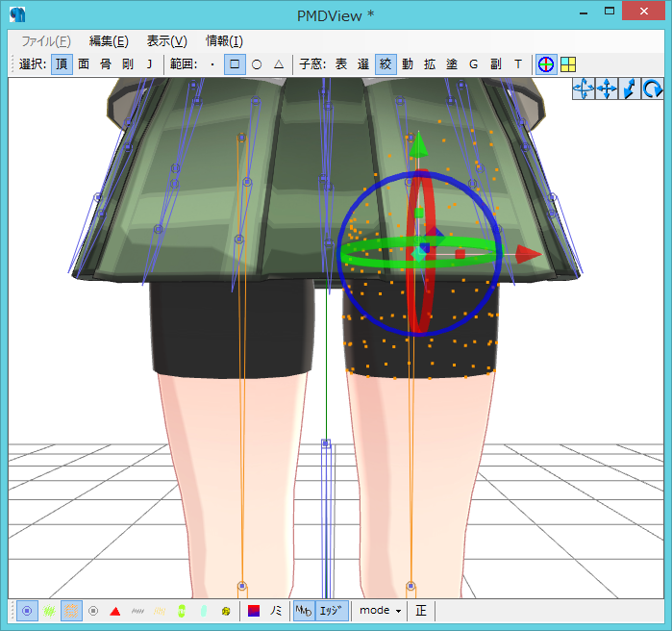Open the mode dropdown
This screenshot has width=672, height=631.
[381, 611]
